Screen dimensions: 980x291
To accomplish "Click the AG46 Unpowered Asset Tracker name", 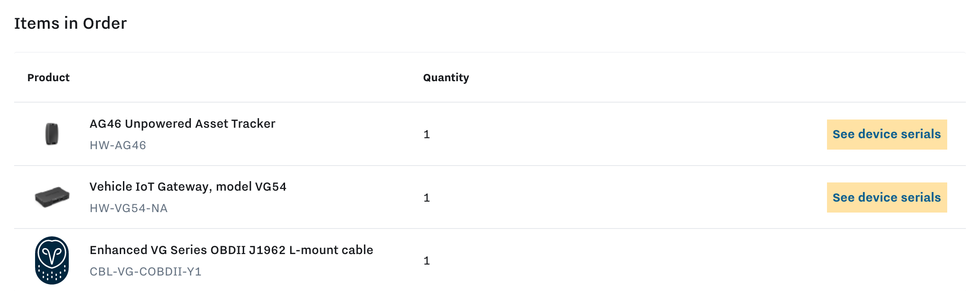I will (x=182, y=123).
